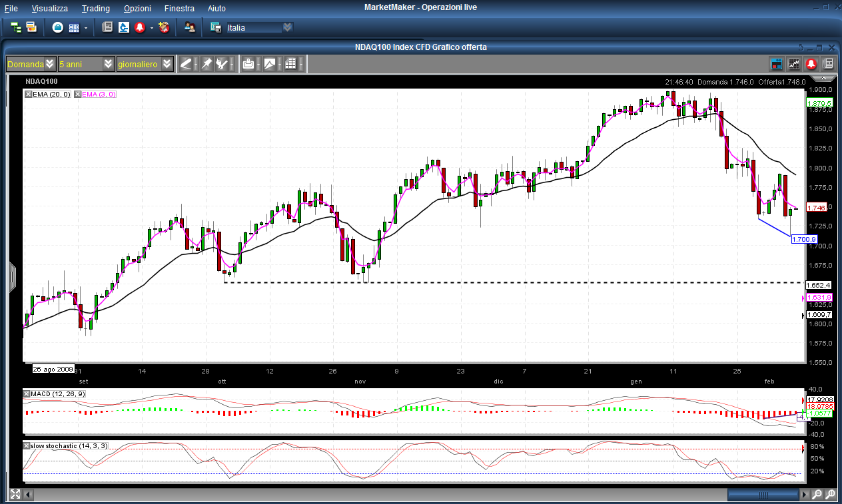
Task: Click the print chart icon
Action: (x=248, y=64)
